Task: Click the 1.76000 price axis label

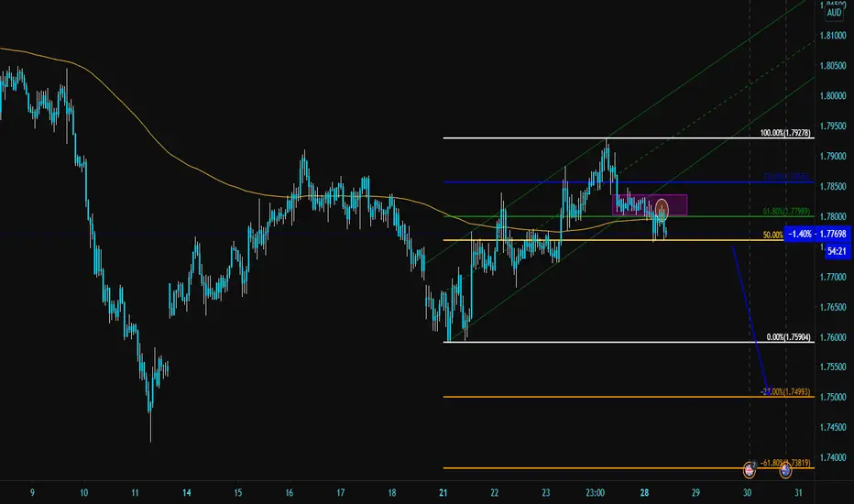Action: tap(833, 337)
